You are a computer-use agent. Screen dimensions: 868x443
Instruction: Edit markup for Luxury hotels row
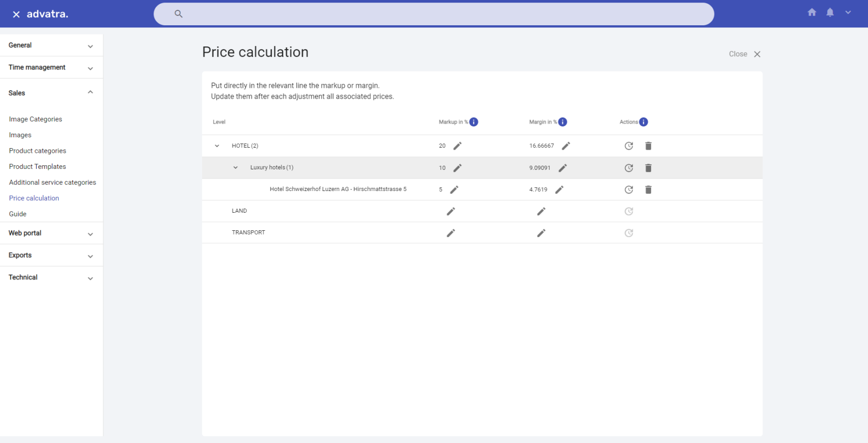(457, 168)
